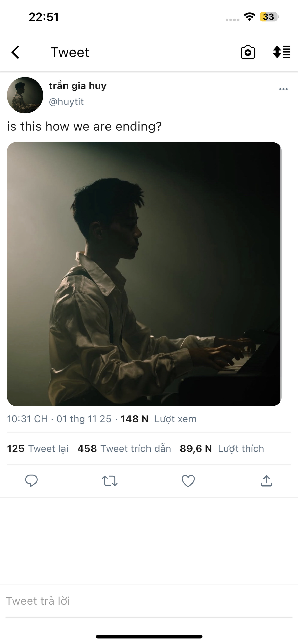This screenshot has width=298, height=644.
Task: Tap the Tweet trả lời input field
Action: click(x=148, y=601)
